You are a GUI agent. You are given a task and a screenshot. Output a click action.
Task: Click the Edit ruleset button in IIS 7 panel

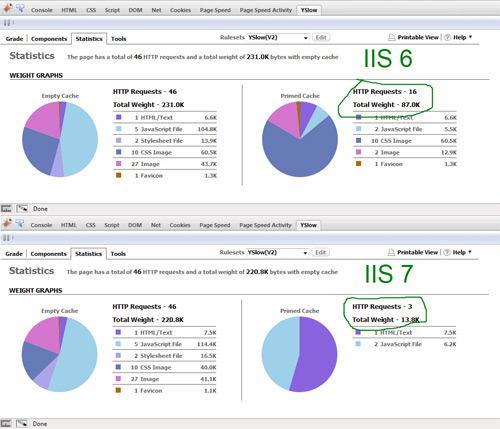321,252
